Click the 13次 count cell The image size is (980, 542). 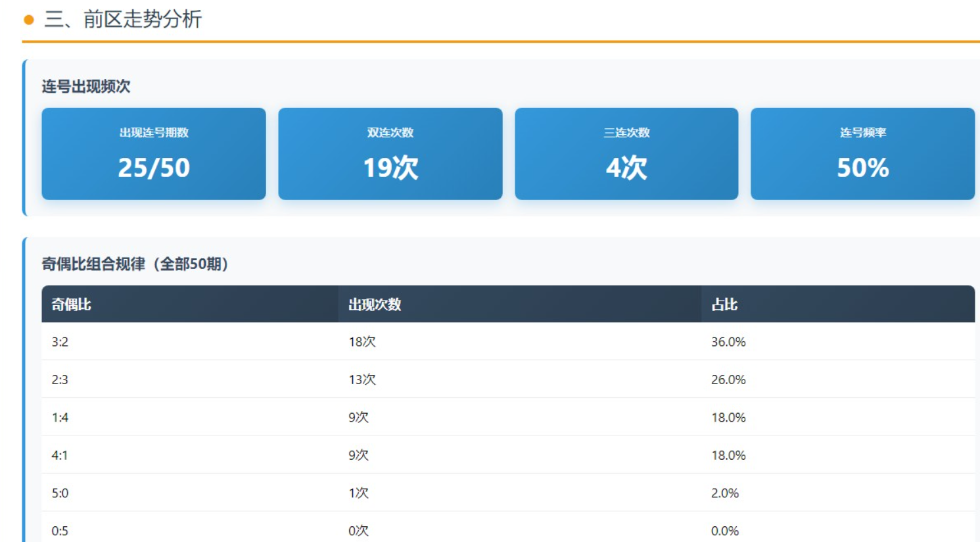coord(362,380)
